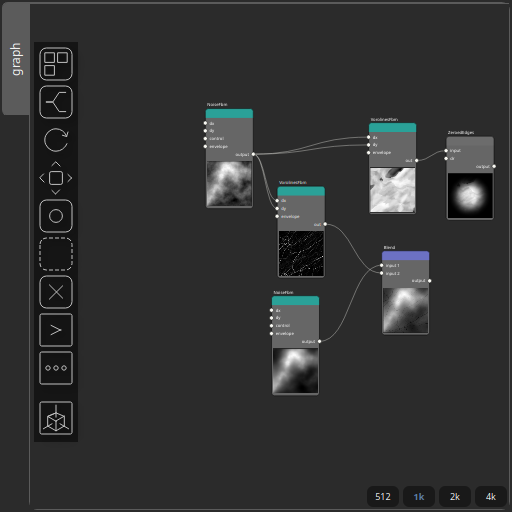512x512 pixels.
Task: Set resolution to 512
Action: 383,497
